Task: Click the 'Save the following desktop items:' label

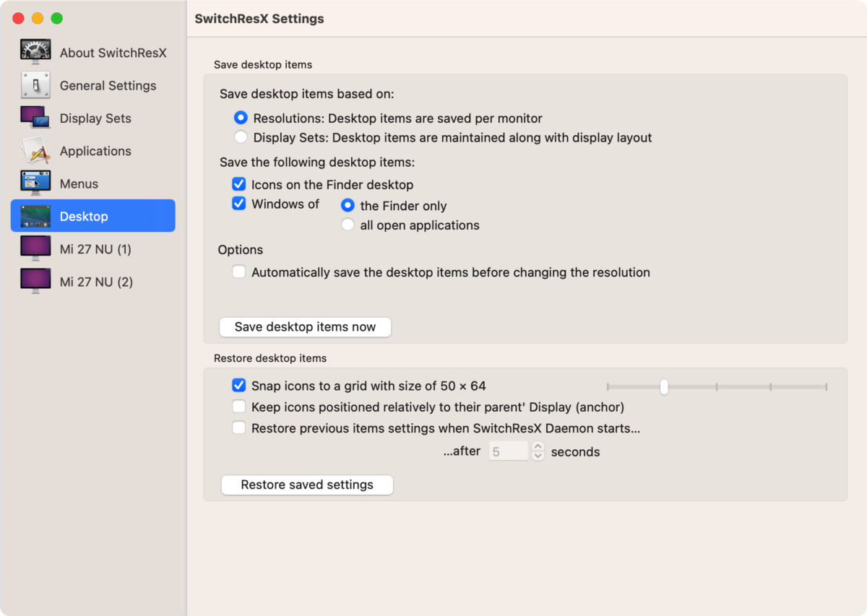Action: tap(317, 162)
